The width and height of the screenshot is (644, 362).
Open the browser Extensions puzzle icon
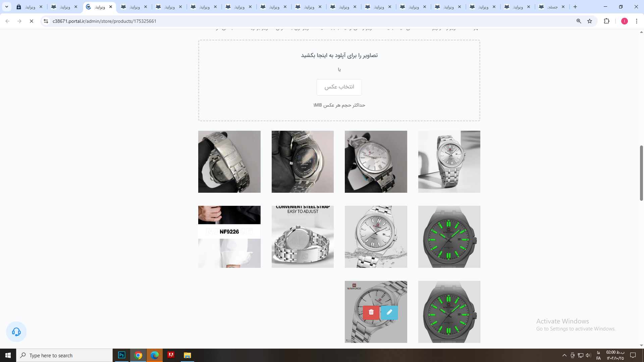click(x=606, y=21)
